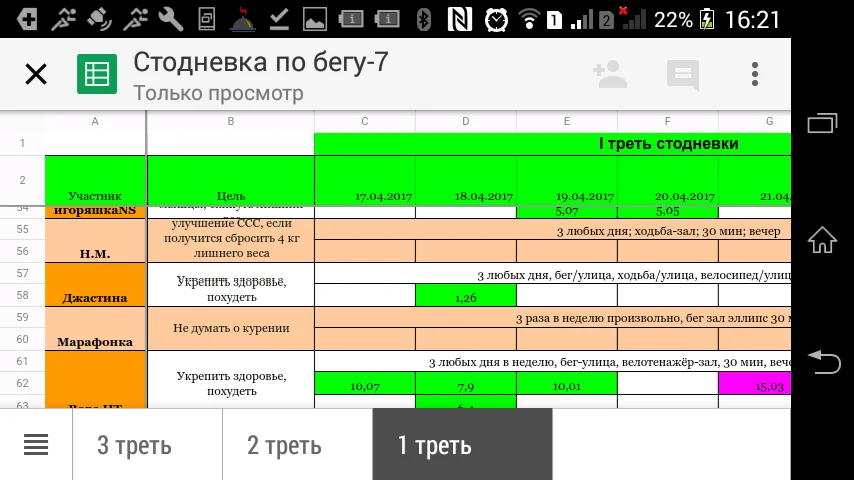This screenshot has height=480, width=854.
Task: Select the green cell with value 1,26
Action: (466, 296)
